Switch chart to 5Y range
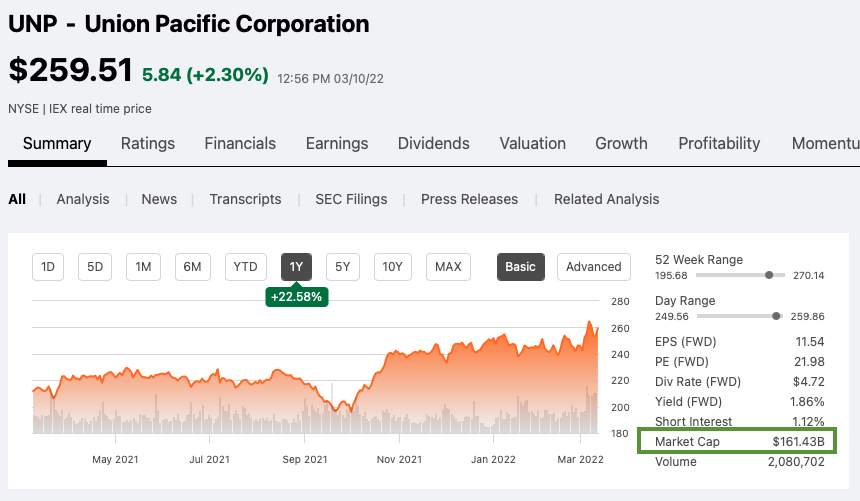This screenshot has height=501, width=860. coord(342,267)
